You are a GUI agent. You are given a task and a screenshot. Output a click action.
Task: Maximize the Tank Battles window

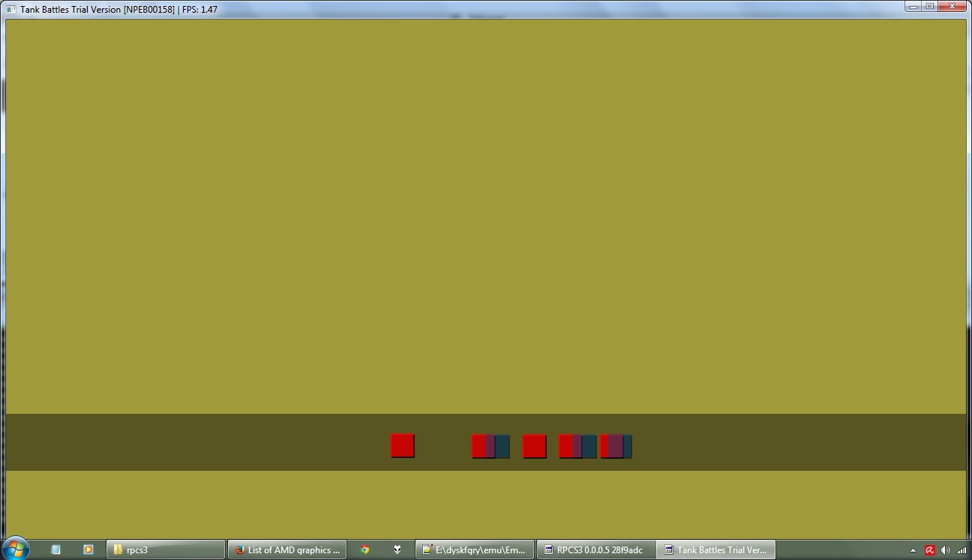(929, 6)
